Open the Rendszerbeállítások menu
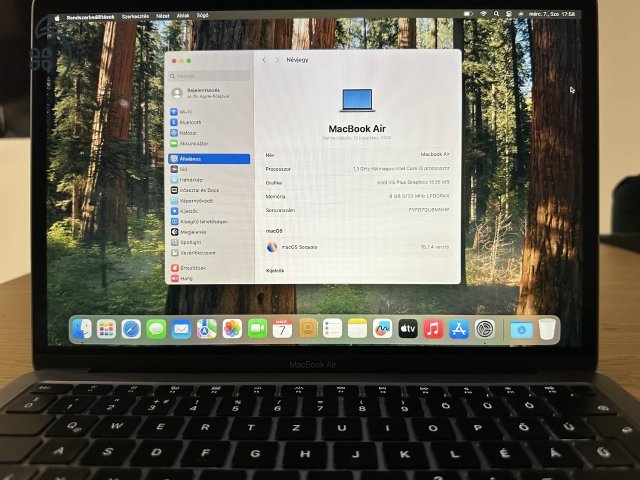 (90, 17)
